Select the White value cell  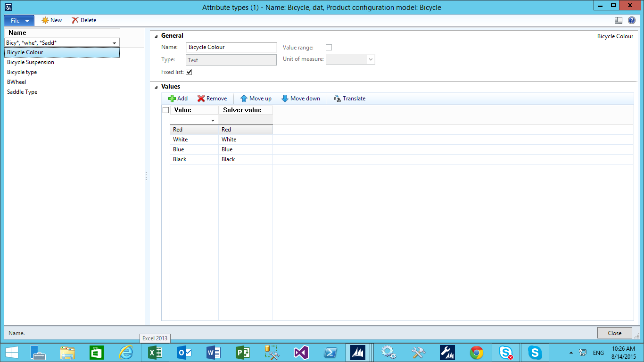pos(194,140)
